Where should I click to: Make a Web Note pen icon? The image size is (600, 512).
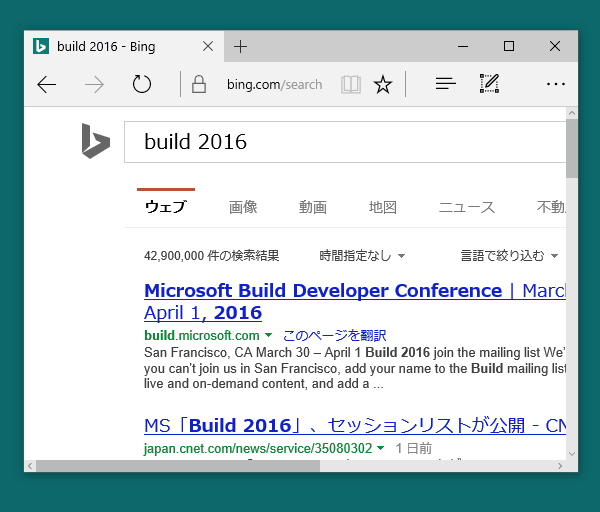point(489,83)
